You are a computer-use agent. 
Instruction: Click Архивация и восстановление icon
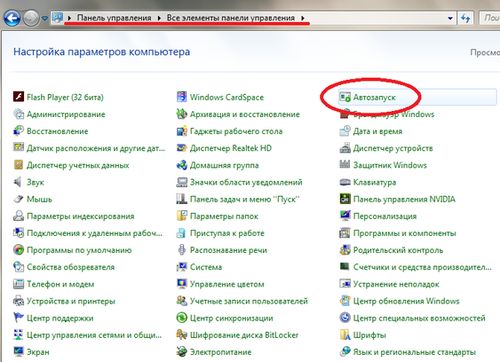click(182, 114)
